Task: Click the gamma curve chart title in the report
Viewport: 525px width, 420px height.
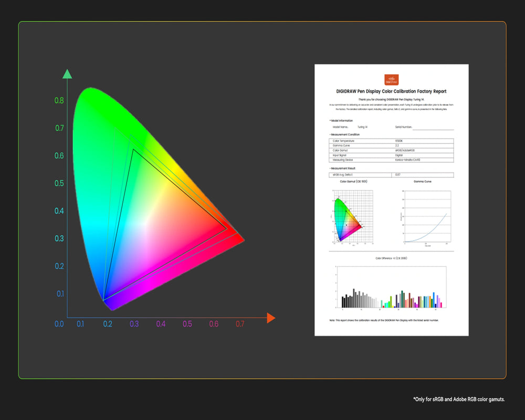Action: (x=423, y=182)
